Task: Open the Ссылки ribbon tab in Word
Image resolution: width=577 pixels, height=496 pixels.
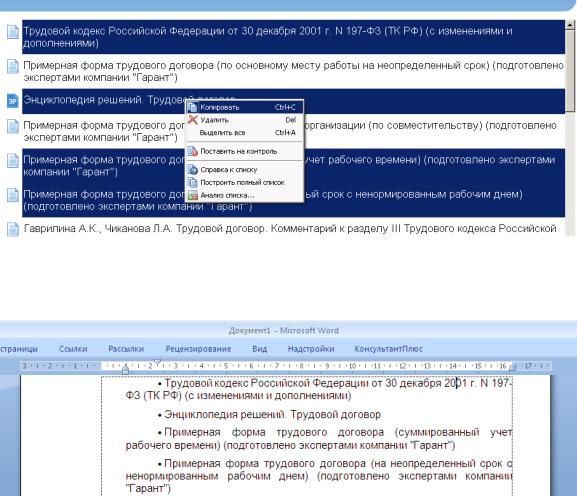Action: 73,349
